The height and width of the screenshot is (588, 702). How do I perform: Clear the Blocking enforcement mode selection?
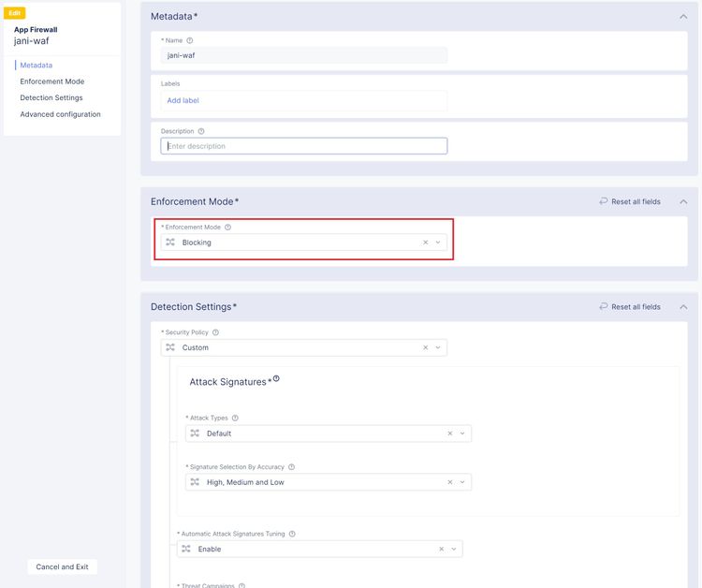click(425, 243)
